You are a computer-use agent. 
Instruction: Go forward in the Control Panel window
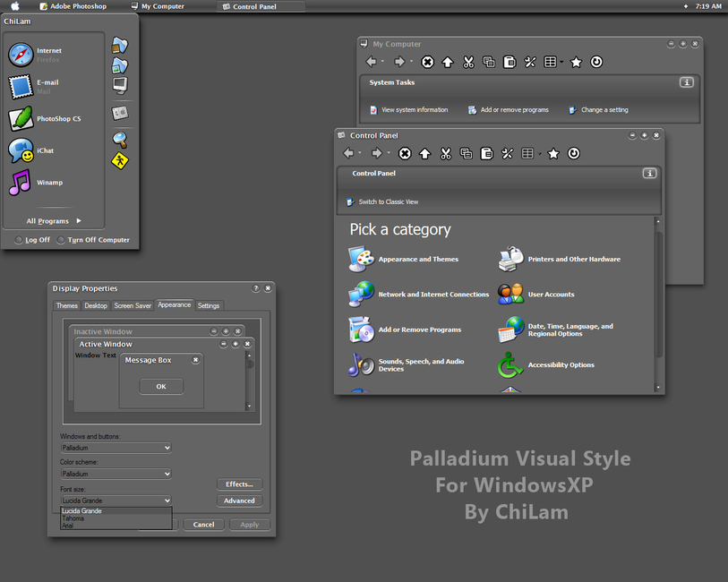(x=376, y=153)
